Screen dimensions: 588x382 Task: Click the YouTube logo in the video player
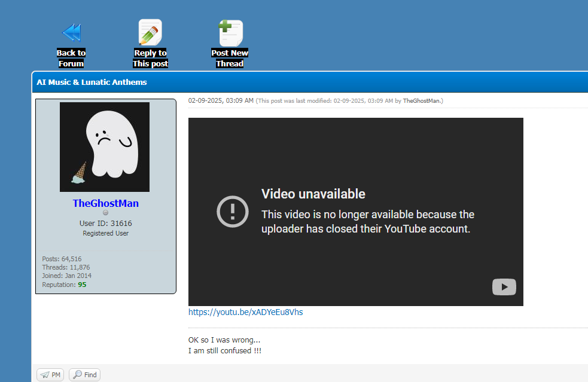pyautogui.click(x=504, y=287)
